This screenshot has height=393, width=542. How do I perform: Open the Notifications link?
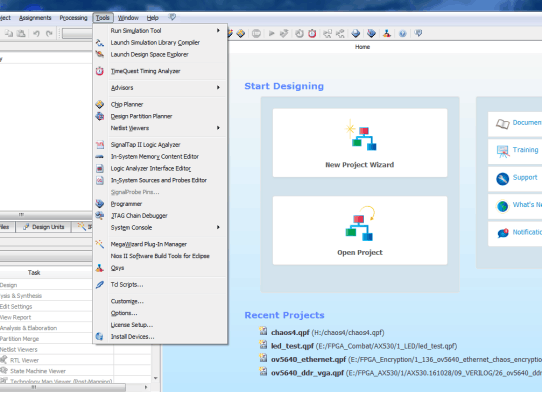pos(527,232)
